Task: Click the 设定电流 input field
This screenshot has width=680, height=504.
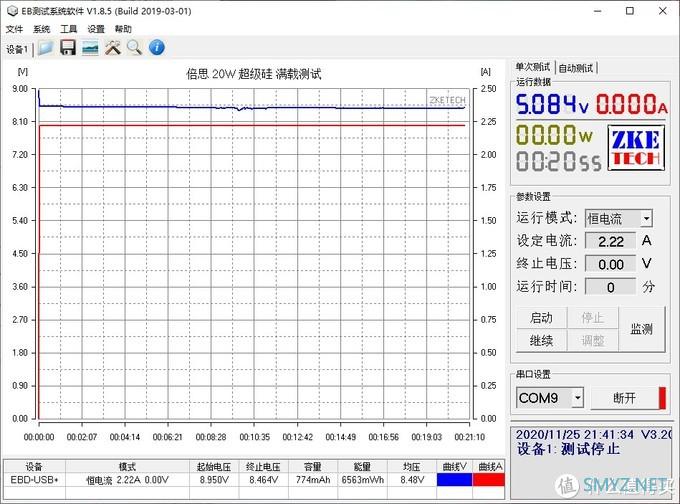Action: 610,241
